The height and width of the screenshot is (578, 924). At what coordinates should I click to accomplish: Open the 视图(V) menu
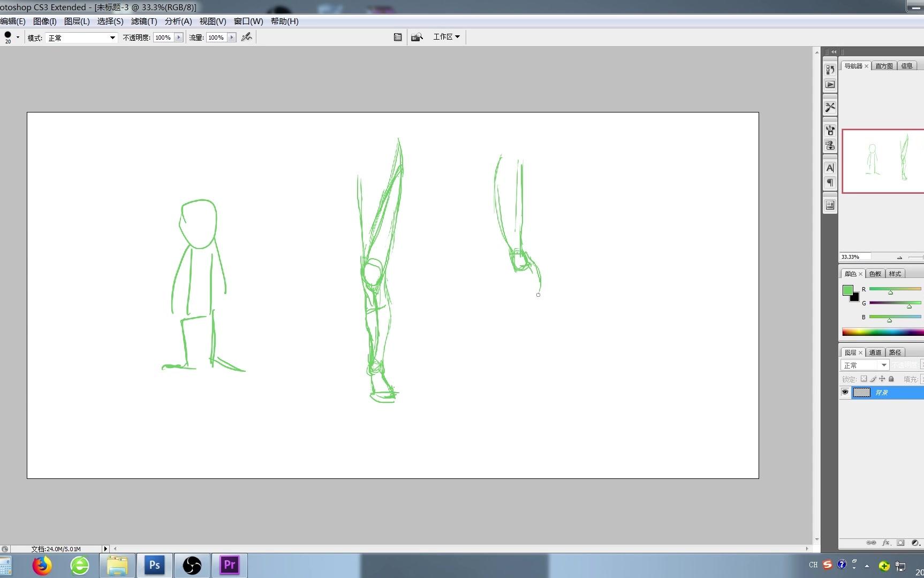pos(213,21)
